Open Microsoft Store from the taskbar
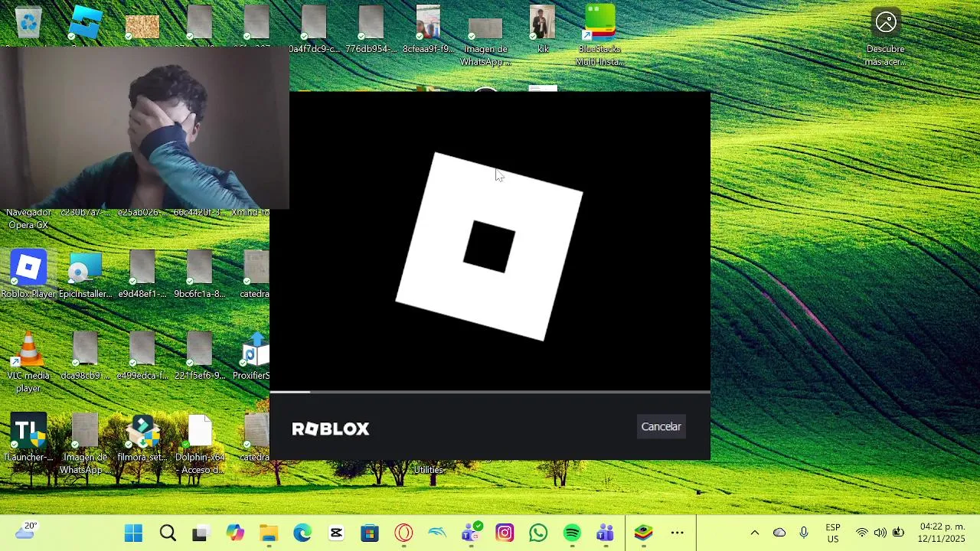980x551 pixels. click(370, 533)
